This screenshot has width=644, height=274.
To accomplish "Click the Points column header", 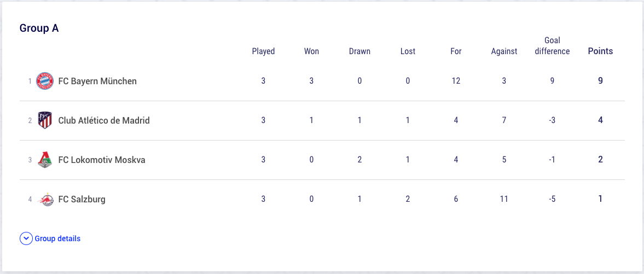I will (x=600, y=51).
